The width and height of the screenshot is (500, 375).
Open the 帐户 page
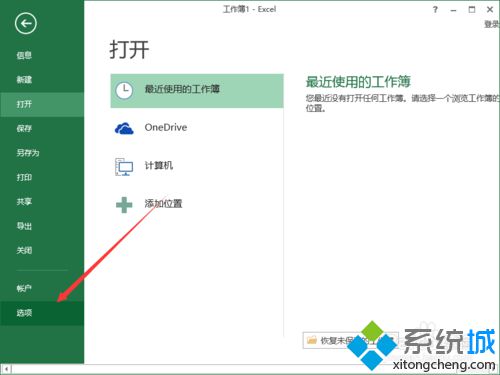(42, 289)
